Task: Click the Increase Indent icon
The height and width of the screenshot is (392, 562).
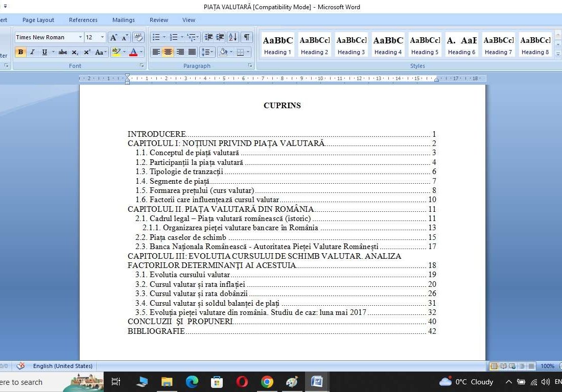Action: (x=220, y=37)
